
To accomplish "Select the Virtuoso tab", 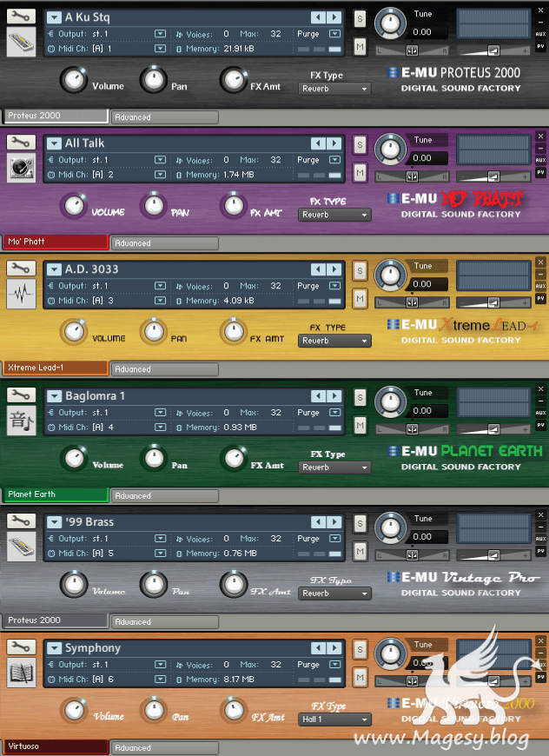I will pos(56,746).
